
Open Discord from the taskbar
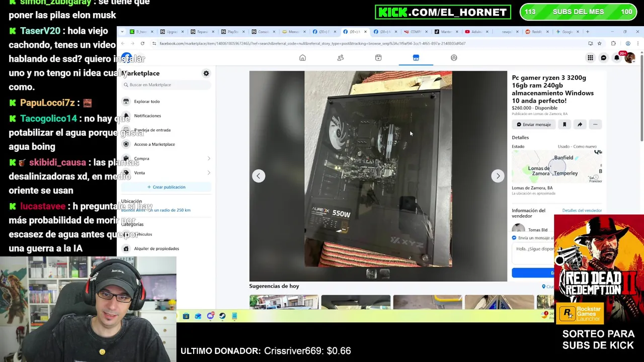(210, 316)
